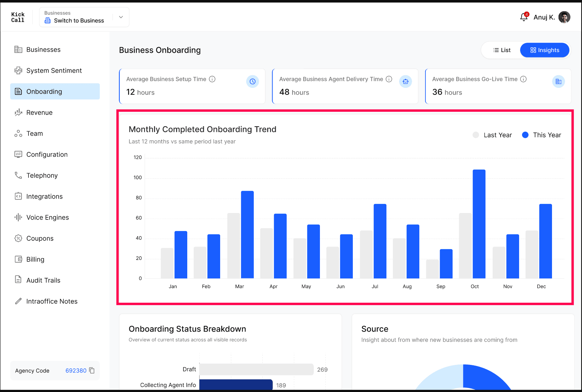This screenshot has width=582, height=392.
Task: Click the building icon on Go-Live card
Action: pyautogui.click(x=559, y=82)
